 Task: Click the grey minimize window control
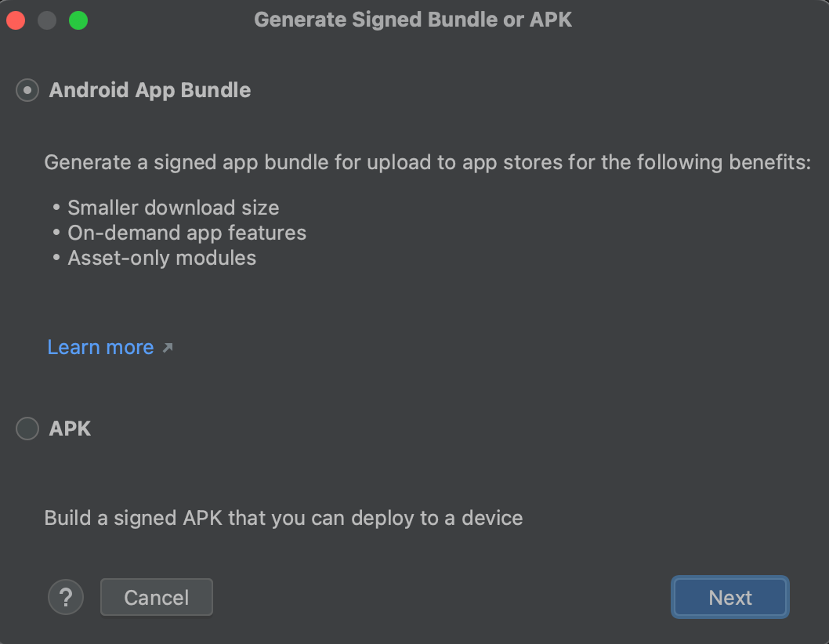[x=46, y=20]
